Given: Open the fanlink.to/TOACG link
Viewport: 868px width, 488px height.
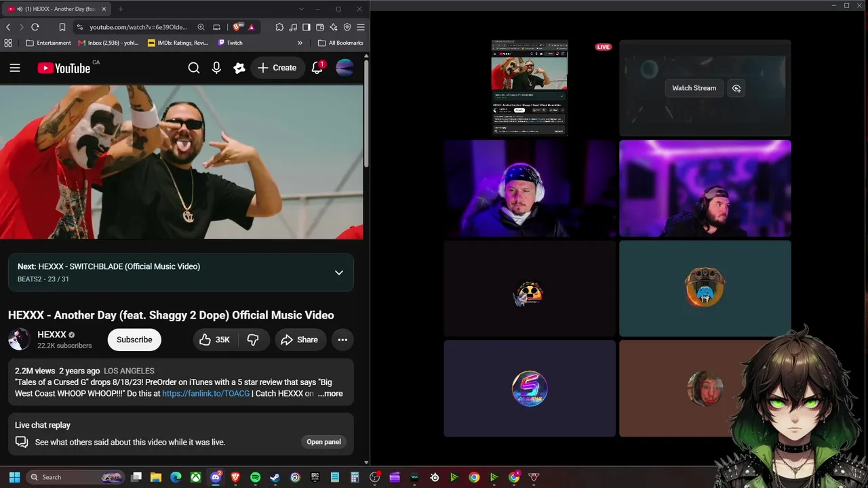Looking at the screenshot, I should point(206,393).
